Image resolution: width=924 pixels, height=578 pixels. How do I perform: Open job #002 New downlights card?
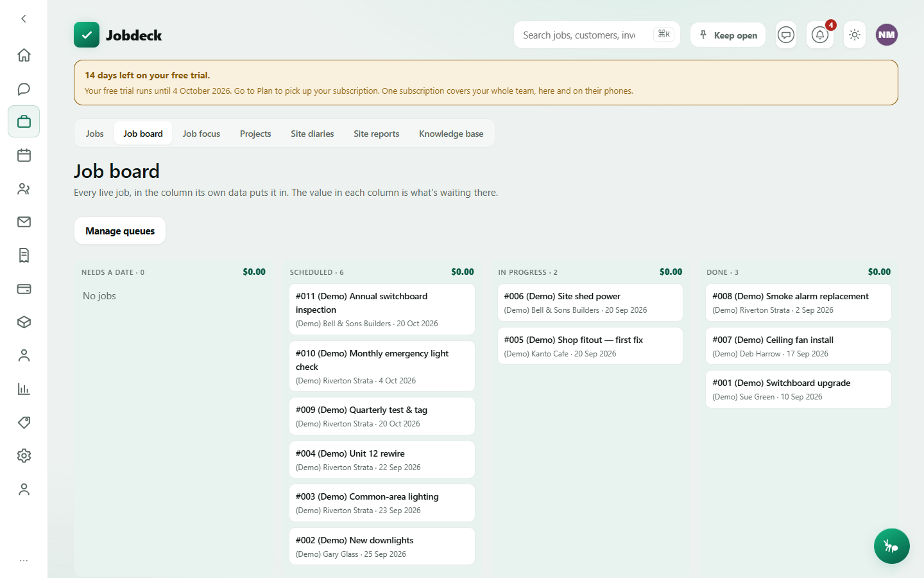pos(382,547)
